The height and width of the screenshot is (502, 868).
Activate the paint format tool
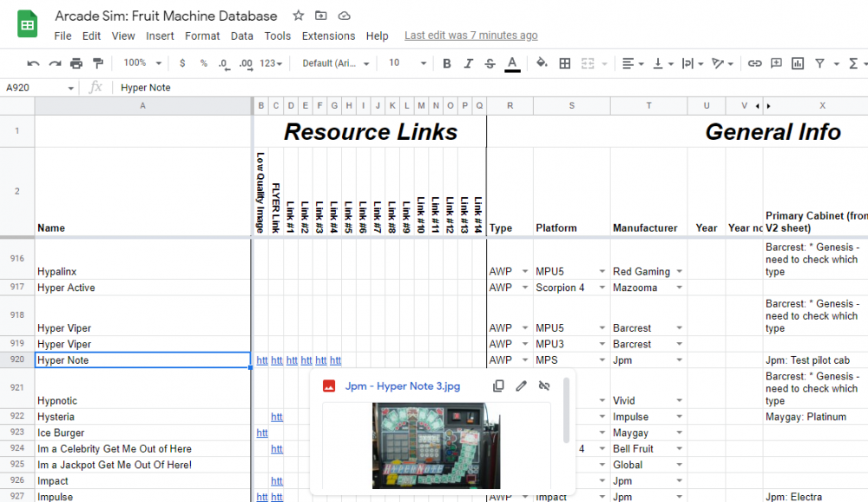98,63
